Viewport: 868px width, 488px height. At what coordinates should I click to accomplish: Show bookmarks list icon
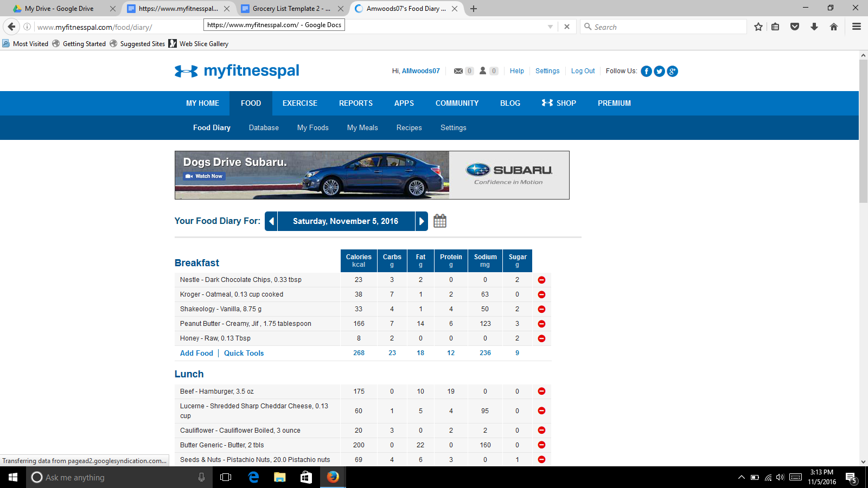[775, 27]
